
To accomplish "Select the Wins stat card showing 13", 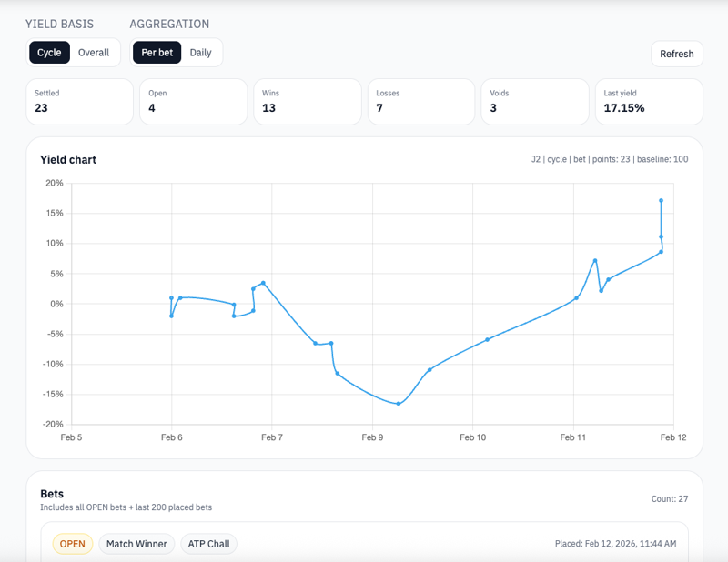I will [308, 101].
